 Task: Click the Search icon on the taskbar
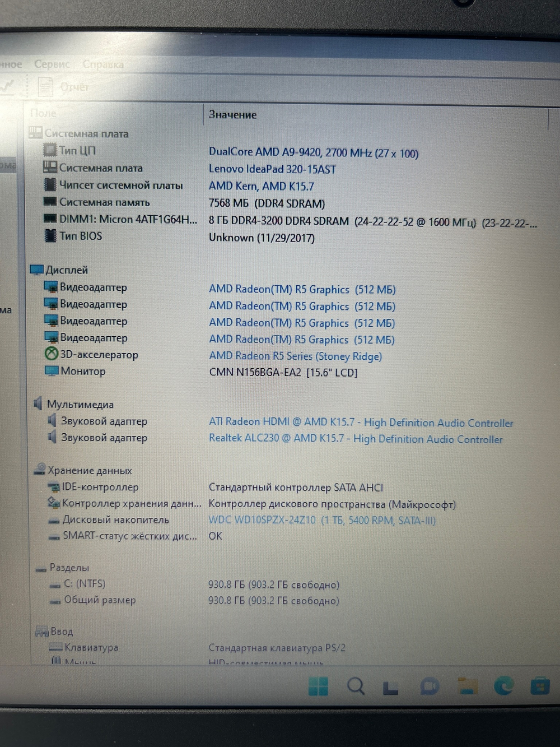point(356,686)
